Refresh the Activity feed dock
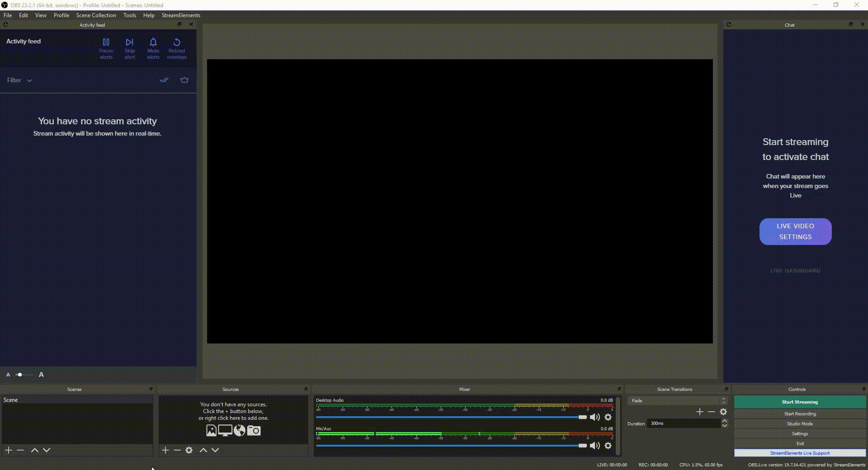868x470 pixels. pos(5,25)
